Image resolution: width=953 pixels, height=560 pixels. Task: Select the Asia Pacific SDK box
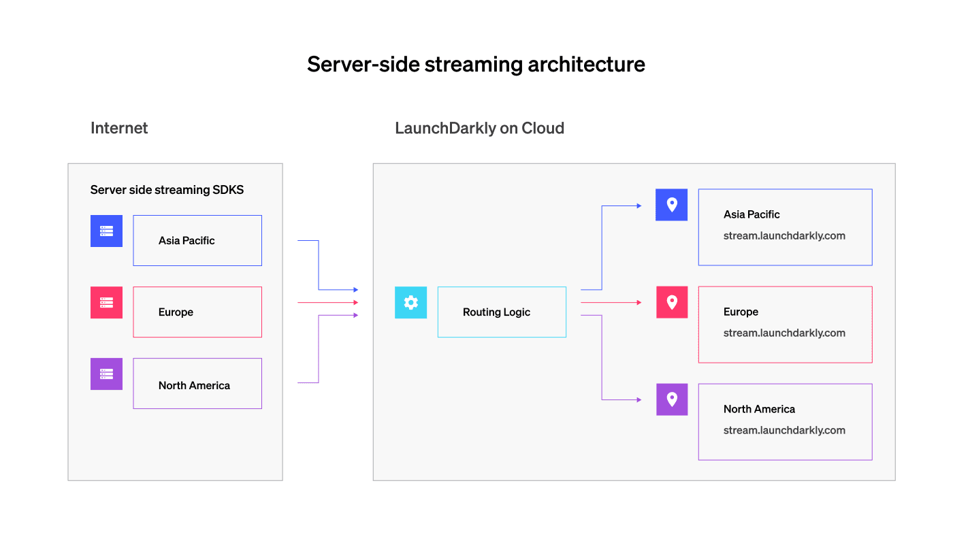197,240
